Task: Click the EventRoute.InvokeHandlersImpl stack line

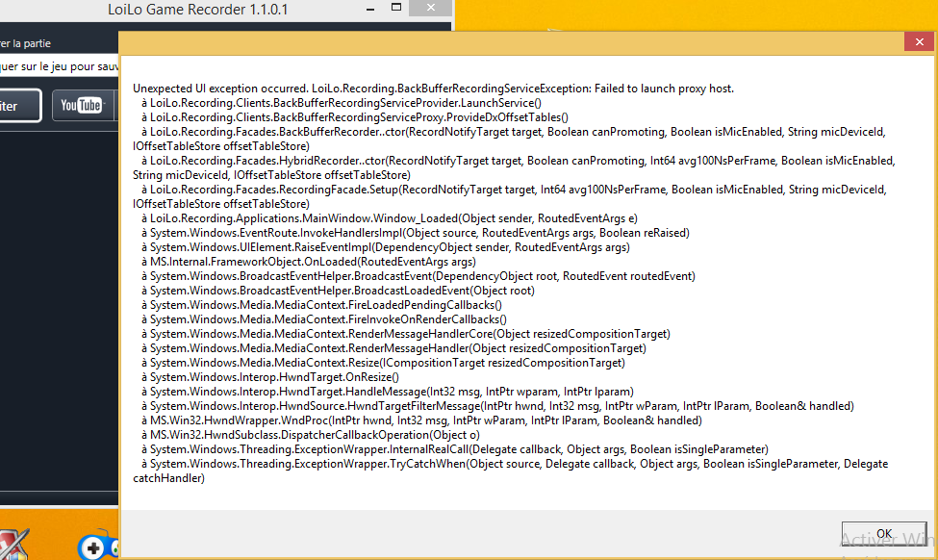Action: (x=416, y=233)
